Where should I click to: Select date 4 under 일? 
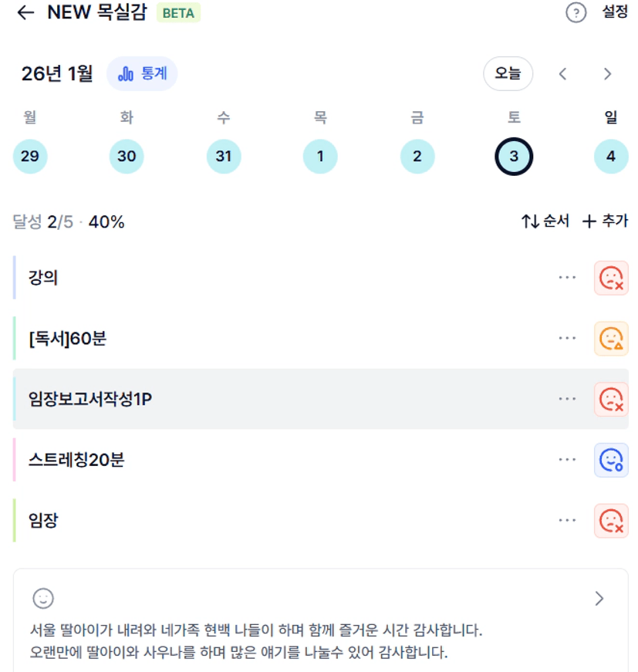click(611, 157)
